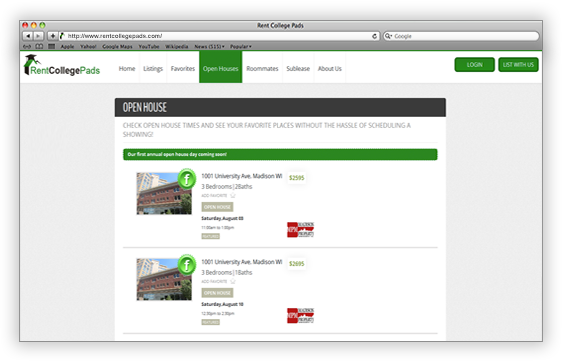Click the green Facebook badge on second listing

(187, 265)
